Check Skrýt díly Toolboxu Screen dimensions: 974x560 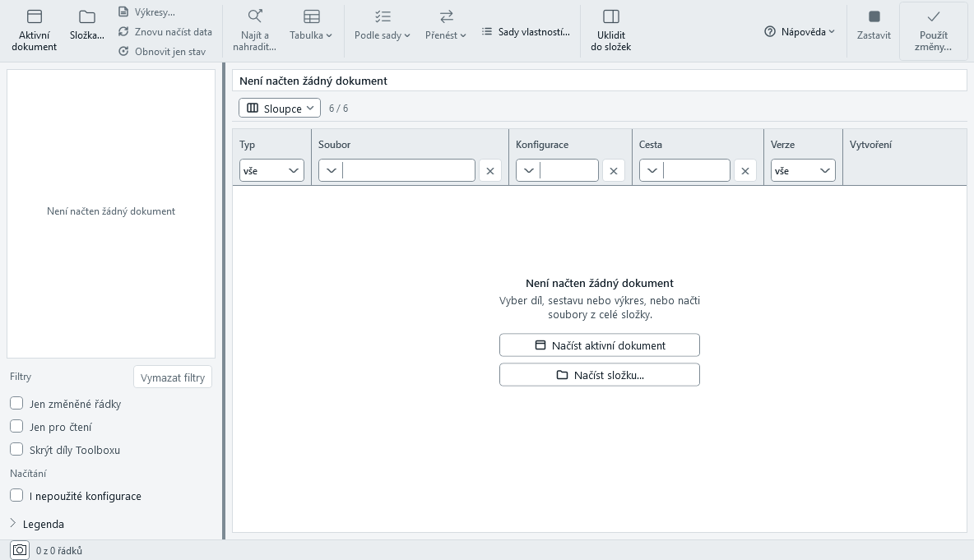pos(16,450)
